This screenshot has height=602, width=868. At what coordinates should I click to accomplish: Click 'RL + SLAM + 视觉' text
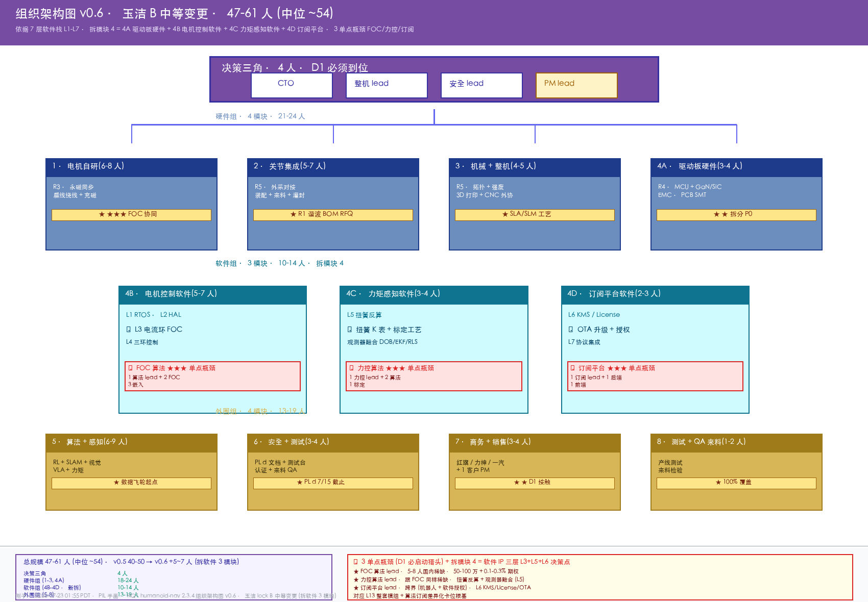pyautogui.click(x=77, y=462)
